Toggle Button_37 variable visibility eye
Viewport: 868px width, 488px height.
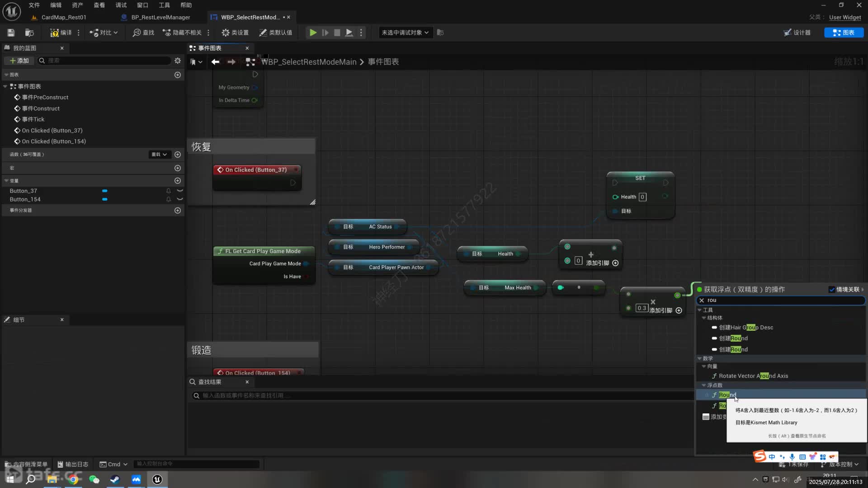point(180,191)
